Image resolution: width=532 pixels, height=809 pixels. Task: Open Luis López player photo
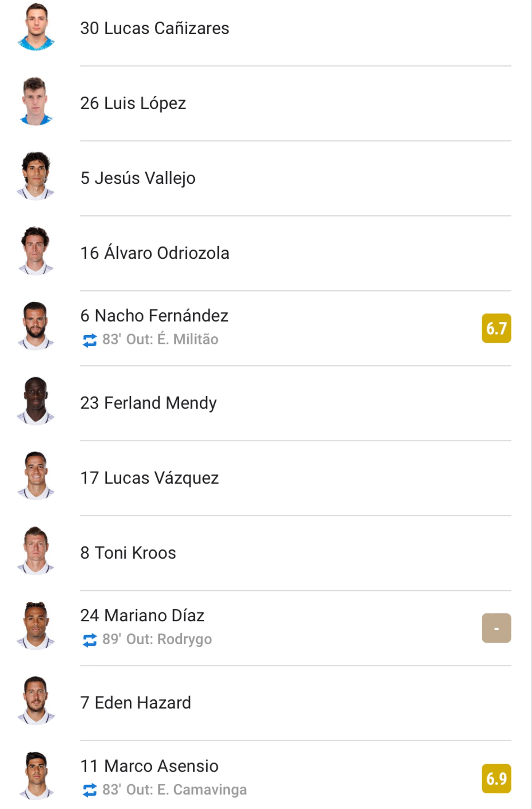pos(36,102)
